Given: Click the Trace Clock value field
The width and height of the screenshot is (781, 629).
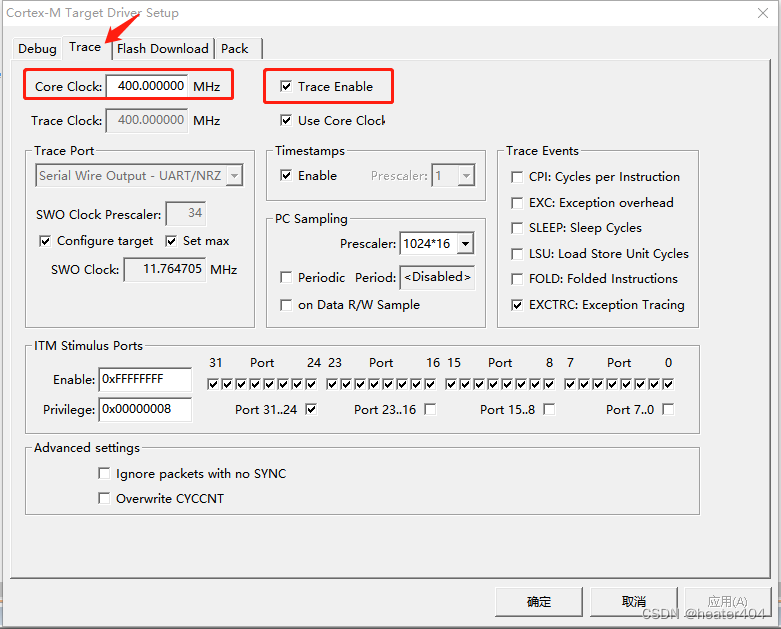Looking at the screenshot, I should 147,121.
